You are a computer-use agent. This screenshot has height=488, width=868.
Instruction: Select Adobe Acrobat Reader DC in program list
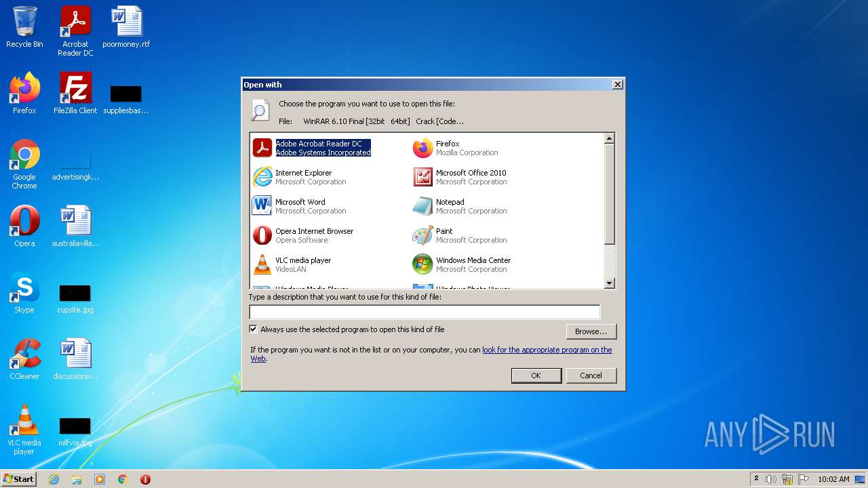[x=312, y=148]
